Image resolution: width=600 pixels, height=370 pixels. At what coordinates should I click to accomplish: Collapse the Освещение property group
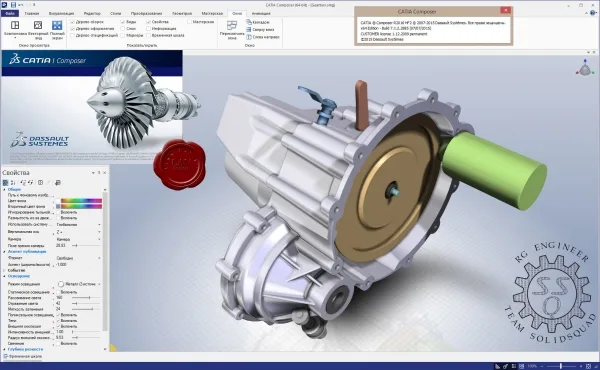[x=5, y=276]
